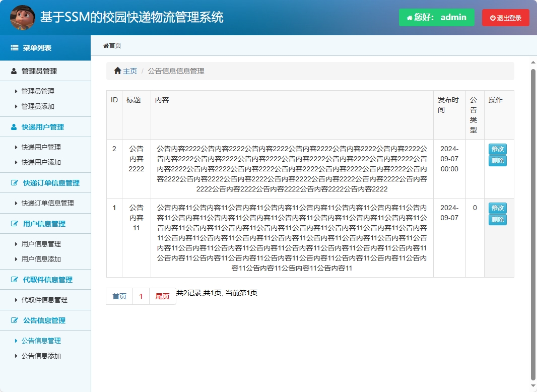Click the triangle before 快递用户添加
This screenshot has width=537, height=392.
coord(15,162)
